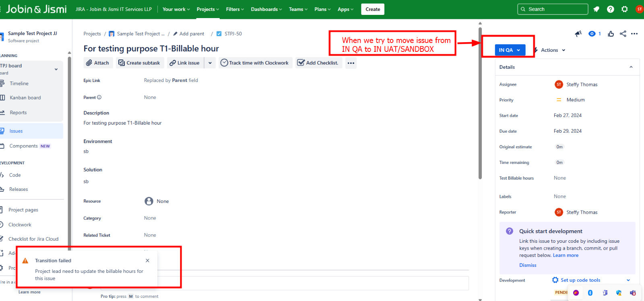The width and height of the screenshot is (644, 301).
Task: Open the help question mark icon
Action: click(x=611, y=9)
